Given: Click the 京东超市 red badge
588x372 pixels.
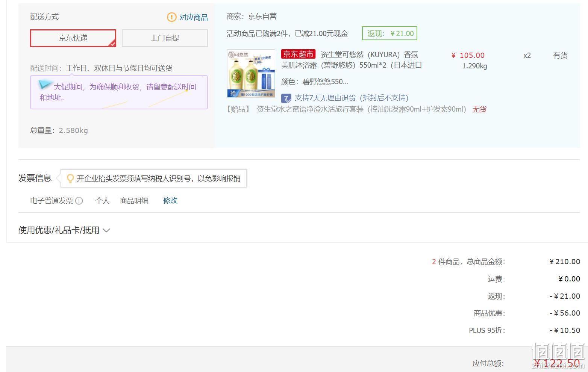Looking at the screenshot, I should click(x=299, y=54).
